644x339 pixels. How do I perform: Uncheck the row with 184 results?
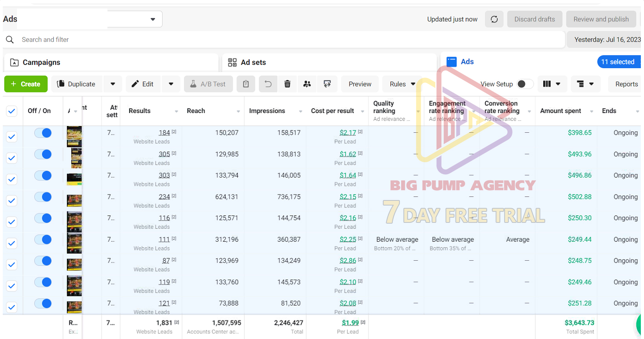(12, 137)
